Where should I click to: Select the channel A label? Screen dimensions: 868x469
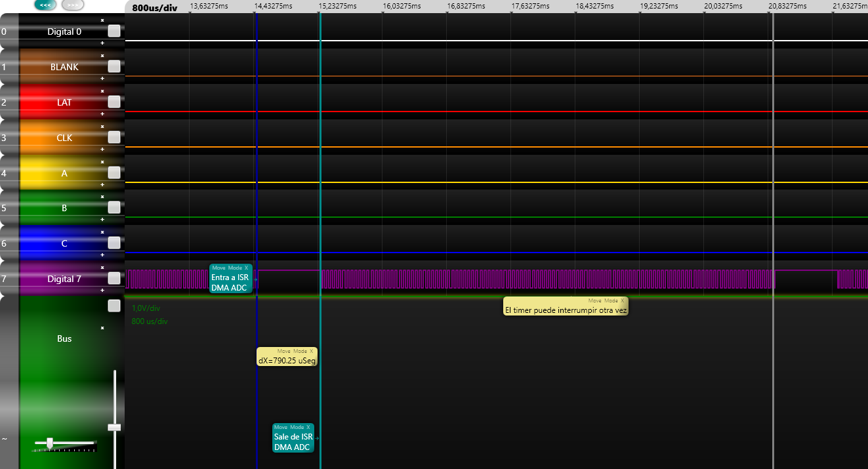pyautogui.click(x=64, y=173)
